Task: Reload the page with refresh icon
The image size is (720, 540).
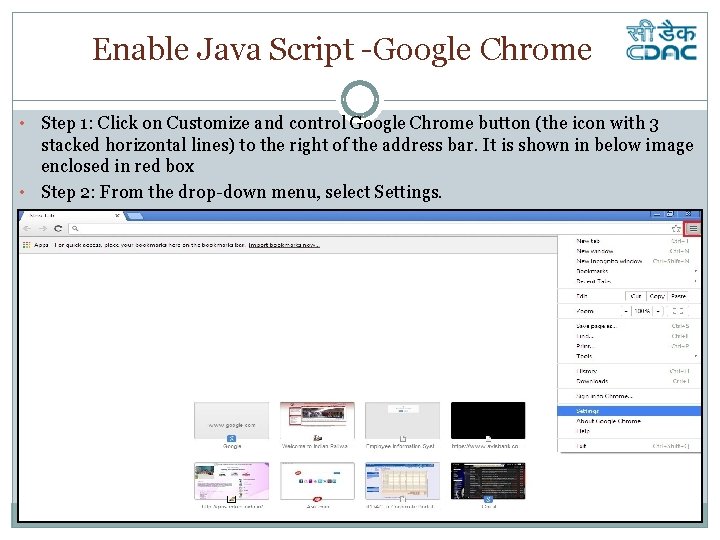Action: (58, 228)
